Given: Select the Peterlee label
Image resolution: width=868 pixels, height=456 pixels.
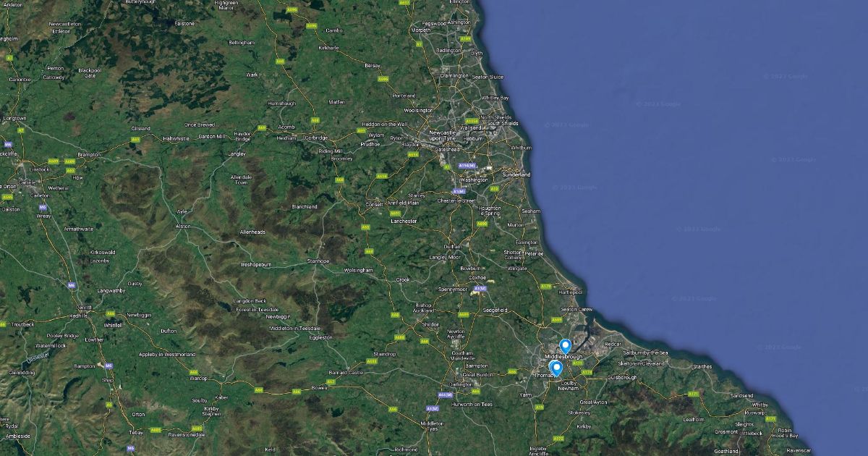Looking at the screenshot, I should 535,253.
